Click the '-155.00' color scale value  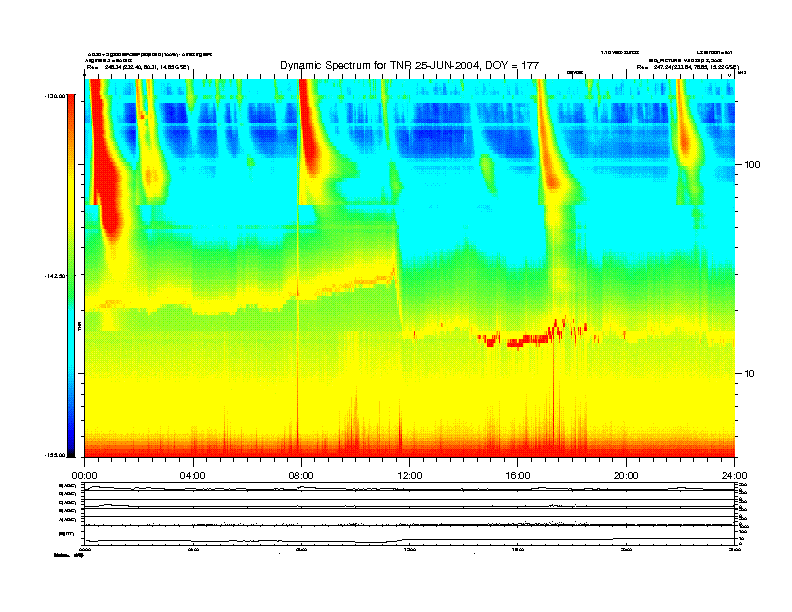pyautogui.click(x=55, y=455)
